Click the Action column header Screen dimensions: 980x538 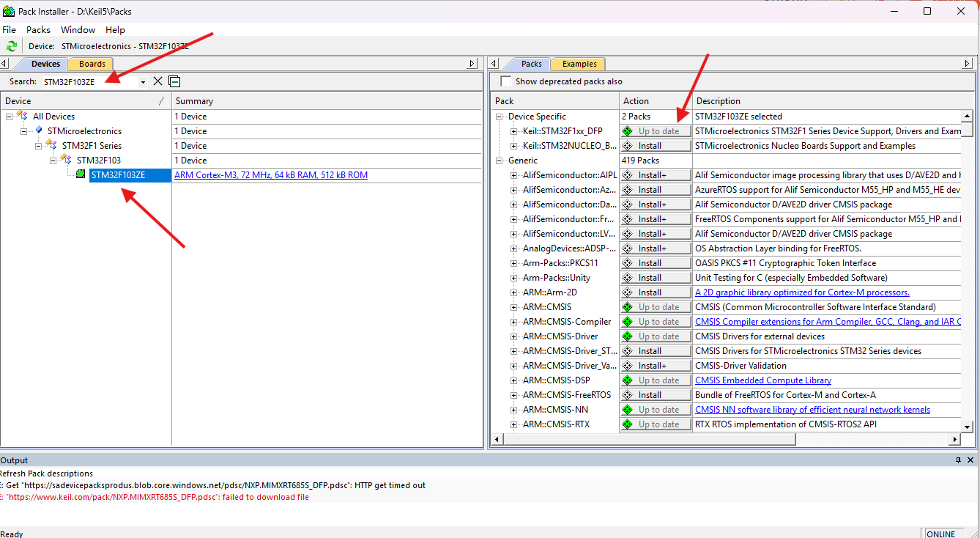[656, 101]
